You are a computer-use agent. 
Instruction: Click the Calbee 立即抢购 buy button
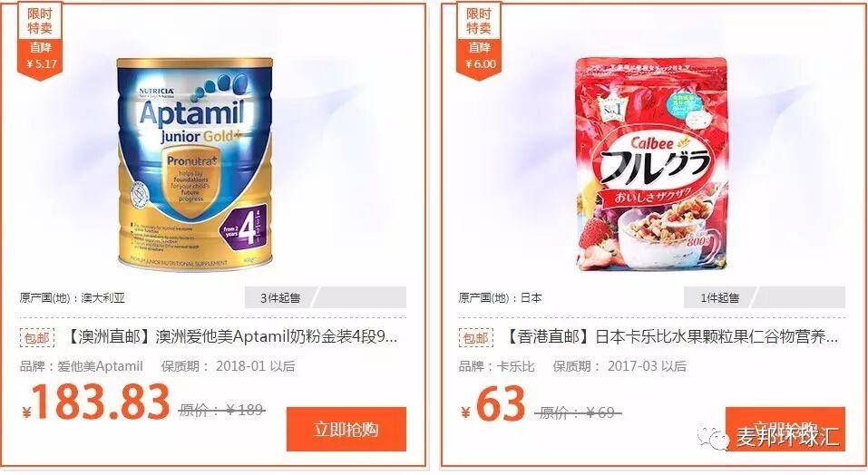(785, 429)
